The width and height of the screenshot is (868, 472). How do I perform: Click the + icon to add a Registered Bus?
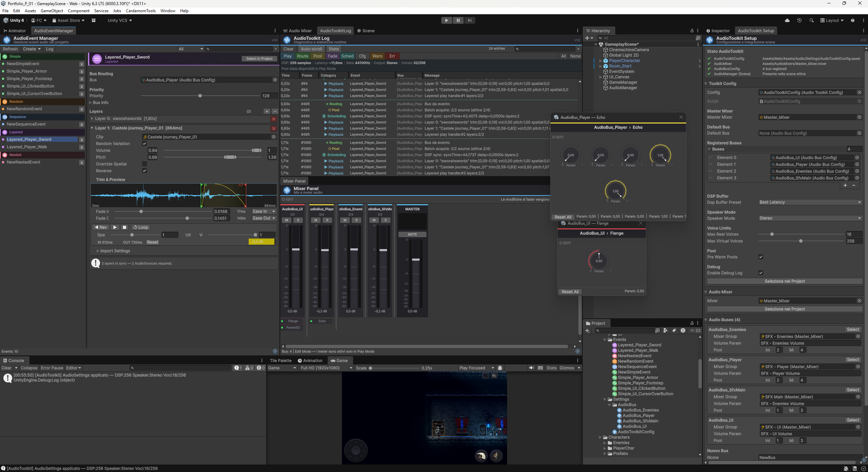[x=845, y=185]
